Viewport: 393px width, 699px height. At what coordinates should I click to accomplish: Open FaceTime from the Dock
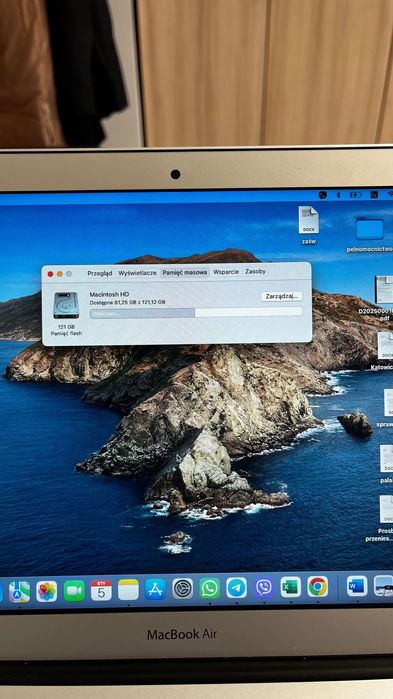click(x=74, y=591)
